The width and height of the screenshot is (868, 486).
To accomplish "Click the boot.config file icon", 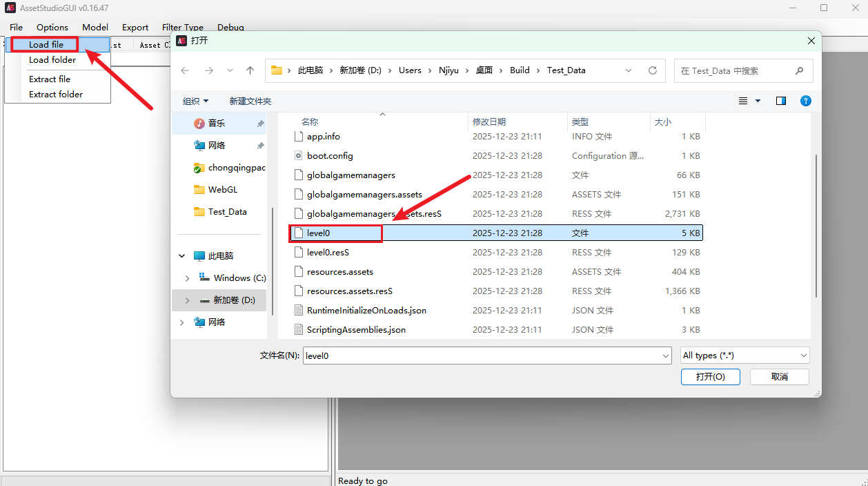I will pos(299,155).
